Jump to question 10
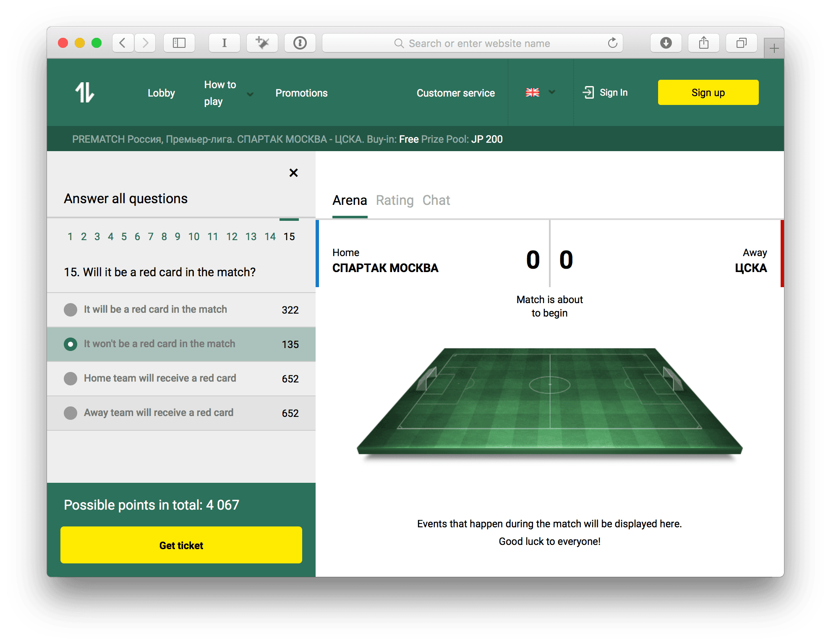 pos(193,236)
